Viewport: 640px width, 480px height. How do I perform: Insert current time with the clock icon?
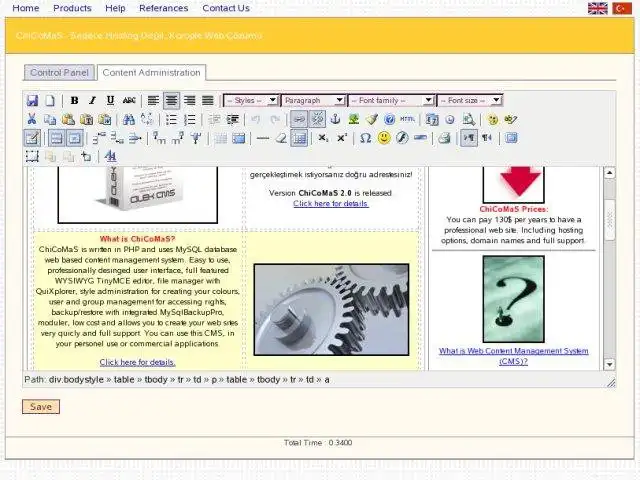[450, 119]
